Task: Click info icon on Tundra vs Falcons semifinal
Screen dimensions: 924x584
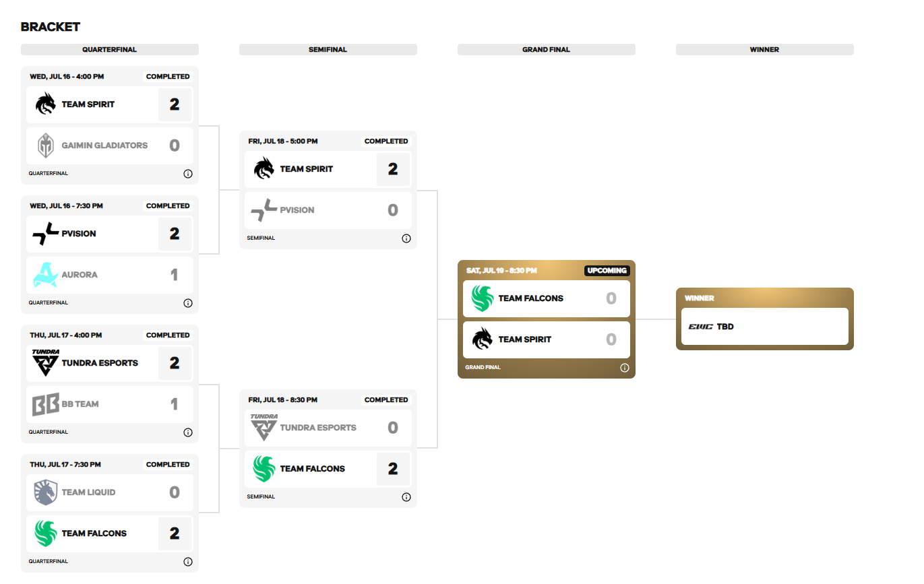Action: tap(406, 497)
